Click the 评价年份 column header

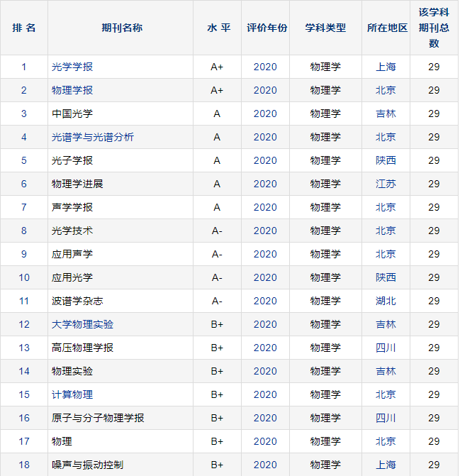[267, 28]
